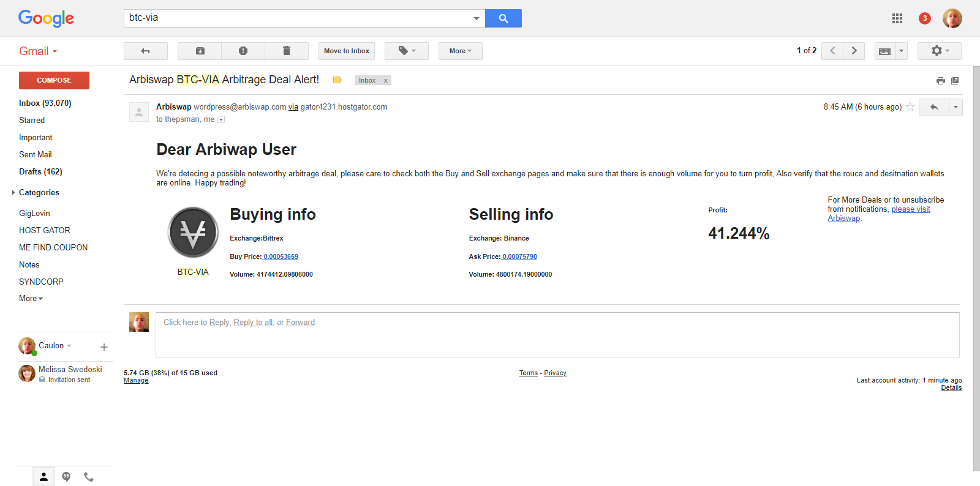Open the Google apps grid
This screenshot has height=486, width=980.
897,18
